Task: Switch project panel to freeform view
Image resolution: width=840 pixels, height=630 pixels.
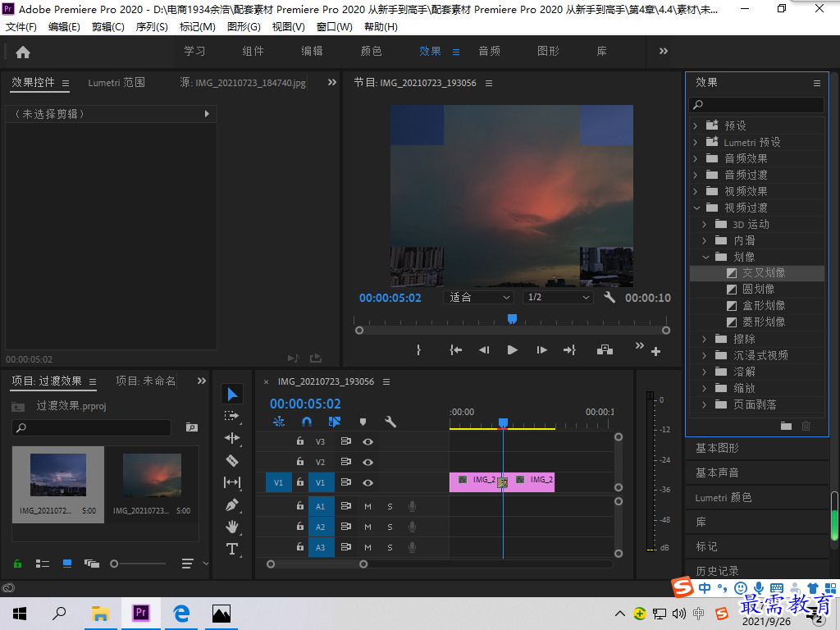Action: coord(92,564)
